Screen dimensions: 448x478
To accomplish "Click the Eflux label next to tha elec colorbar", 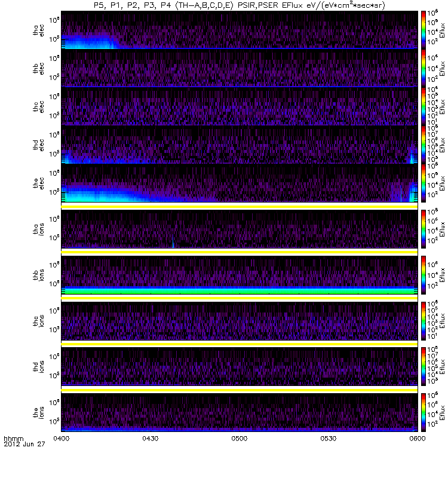I will coord(443,30).
